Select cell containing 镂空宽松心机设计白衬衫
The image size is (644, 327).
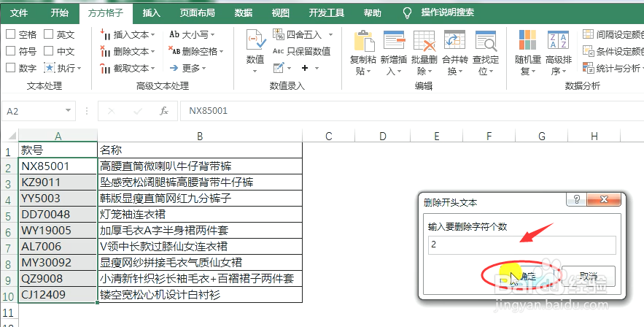[x=200, y=295]
